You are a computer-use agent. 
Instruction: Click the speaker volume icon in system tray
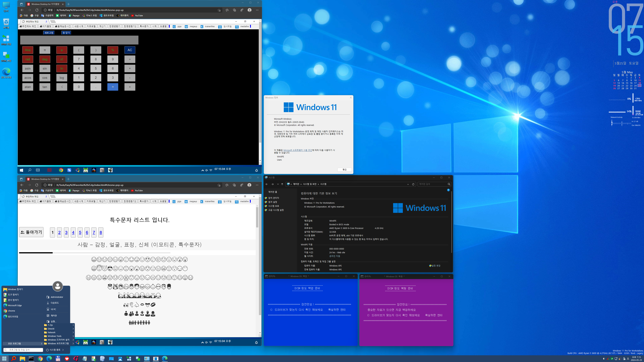coord(604,359)
